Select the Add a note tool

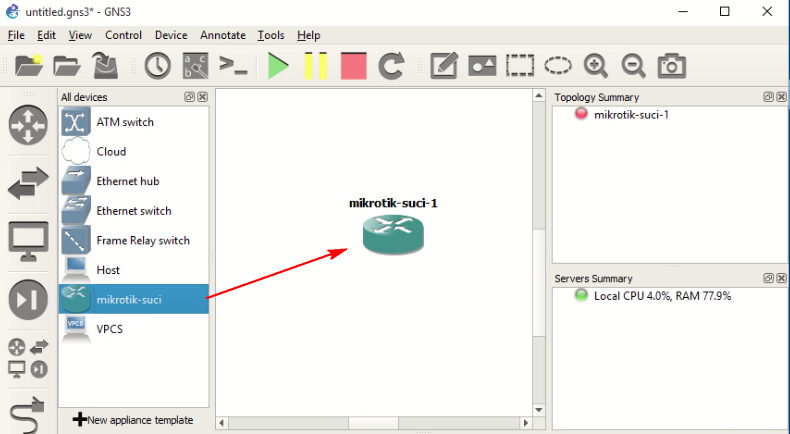(x=444, y=66)
